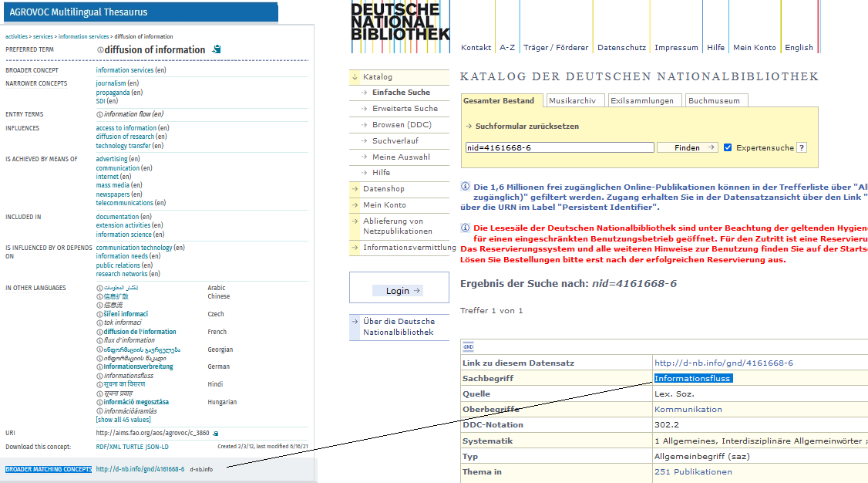Click the Informationsfluss Sachbegriff value
The image size is (868, 483).
(692, 378)
